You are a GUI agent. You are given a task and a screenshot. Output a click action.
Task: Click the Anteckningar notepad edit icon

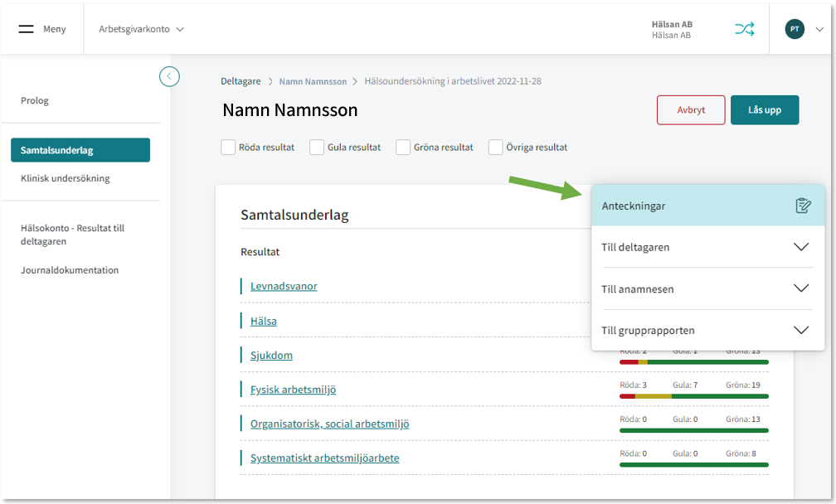point(803,206)
